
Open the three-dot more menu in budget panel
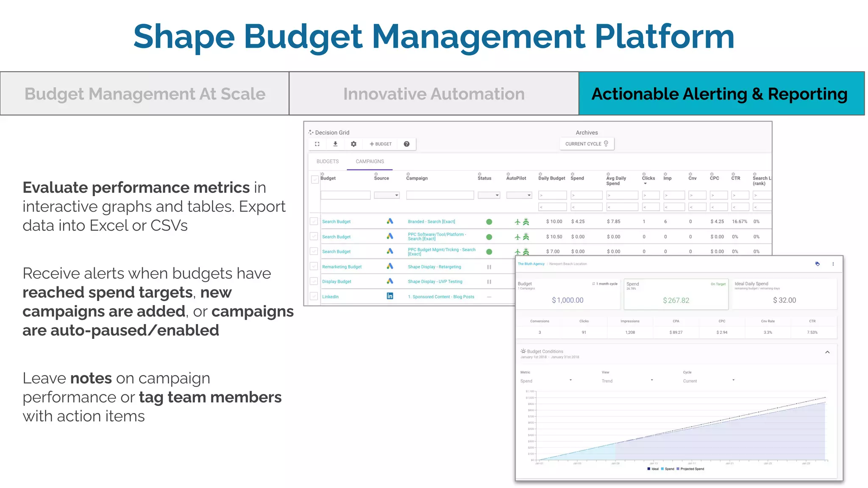point(833,264)
